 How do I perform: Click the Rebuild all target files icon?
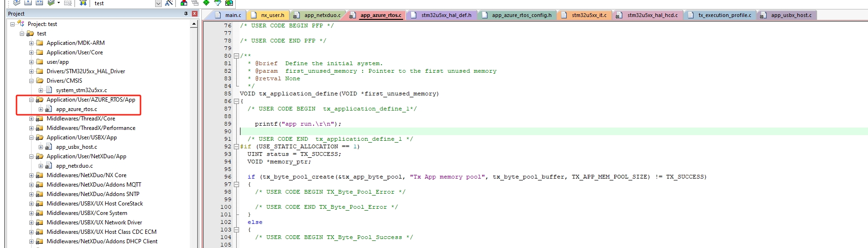click(x=40, y=3)
